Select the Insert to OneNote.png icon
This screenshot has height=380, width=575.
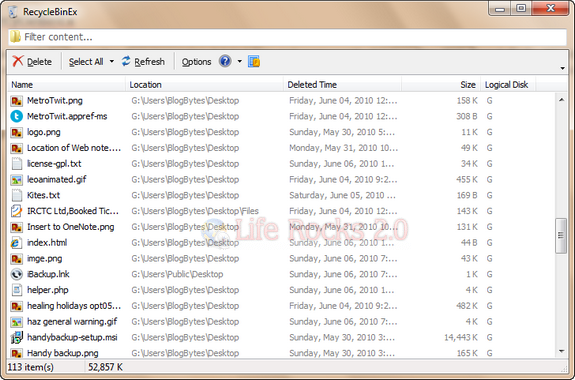click(x=17, y=227)
